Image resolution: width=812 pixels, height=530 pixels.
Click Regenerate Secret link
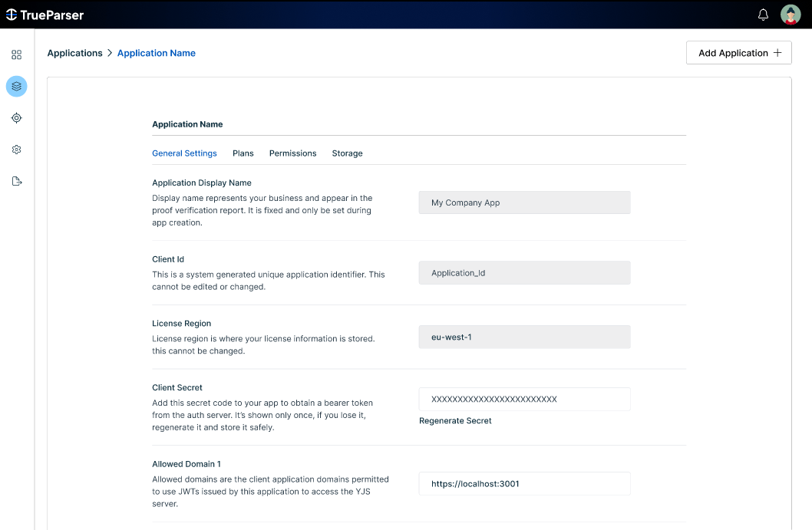coord(455,421)
